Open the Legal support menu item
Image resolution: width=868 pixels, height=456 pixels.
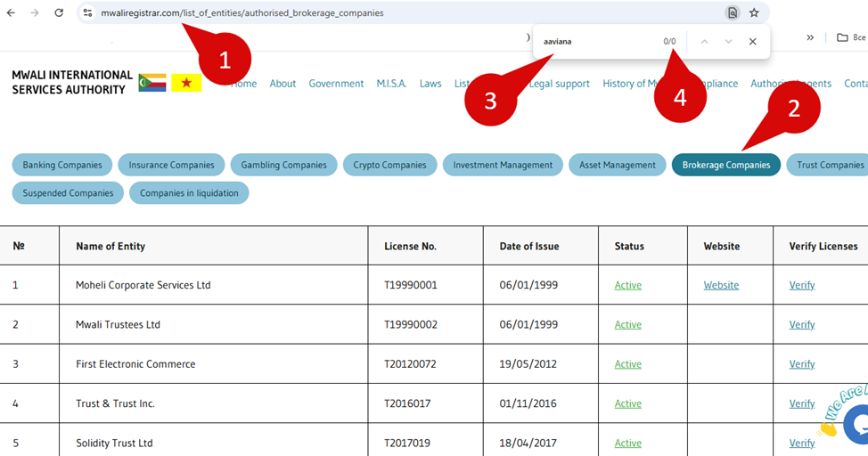(x=559, y=84)
